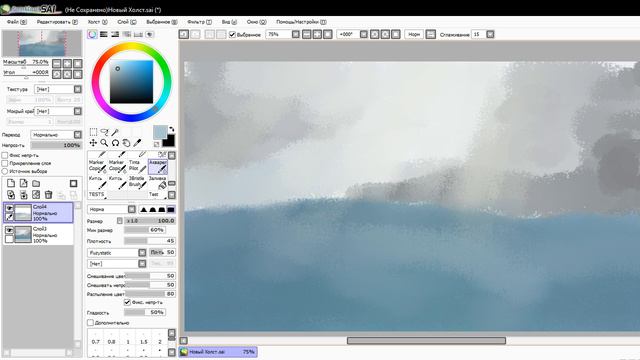Viewport: 640px width, 360px height.
Task: Select the flat square brush edge shape
Action: (171, 209)
